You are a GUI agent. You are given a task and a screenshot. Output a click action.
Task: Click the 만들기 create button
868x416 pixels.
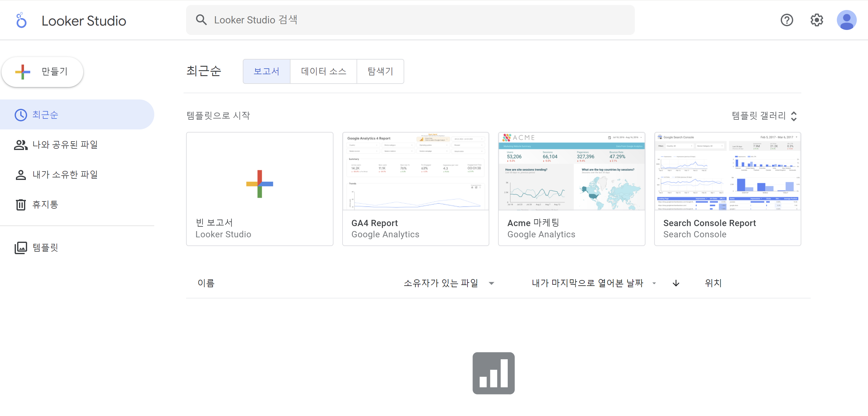42,72
